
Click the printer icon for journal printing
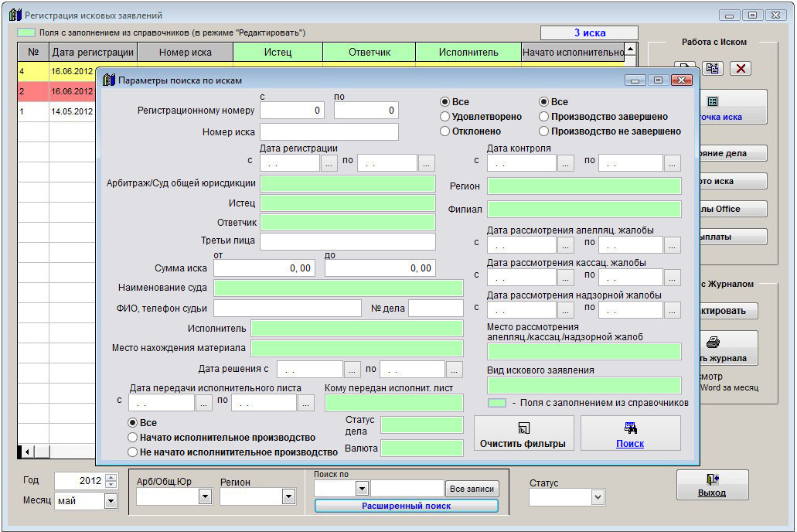tap(714, 342)
